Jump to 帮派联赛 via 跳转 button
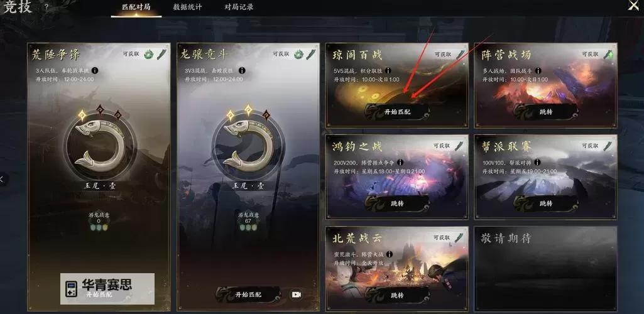This screenshot has height=314, width=644. [x=546, y=203]
